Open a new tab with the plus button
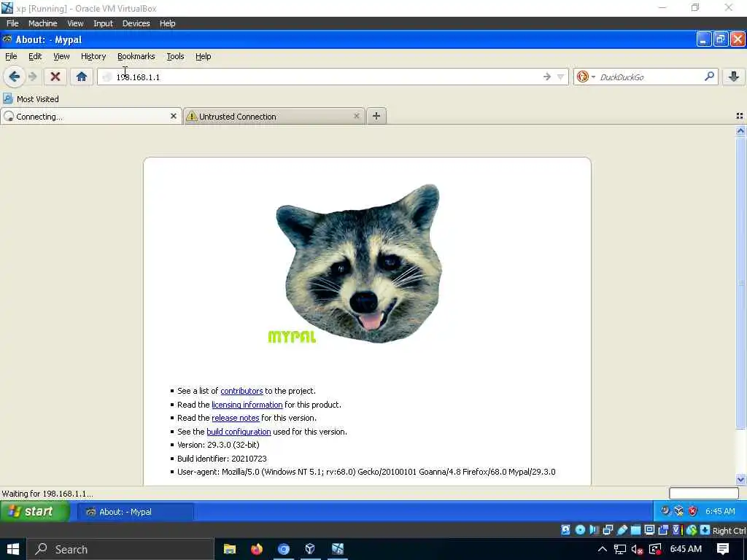The width and height of the screenshot is (747, 560). (376, 116)
